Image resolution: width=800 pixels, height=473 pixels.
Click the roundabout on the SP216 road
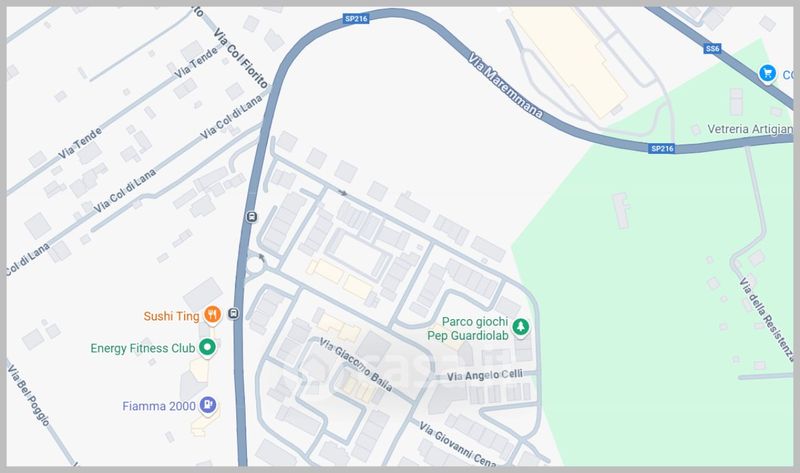pyautogui.click(x=254, y=265)
